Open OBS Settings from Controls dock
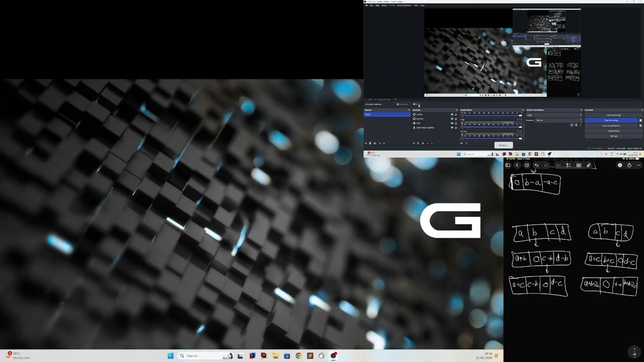Screen dimensions: 644x362 click(x=614, y=136)
